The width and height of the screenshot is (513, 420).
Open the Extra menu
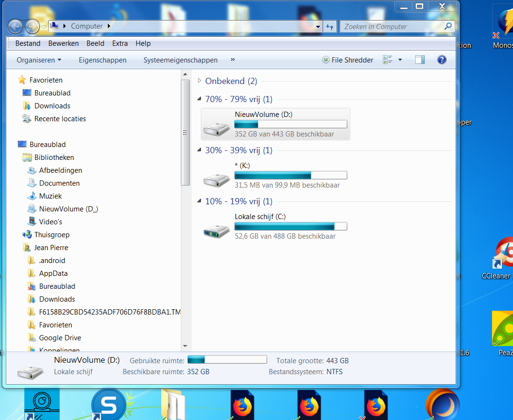point(120,43)
